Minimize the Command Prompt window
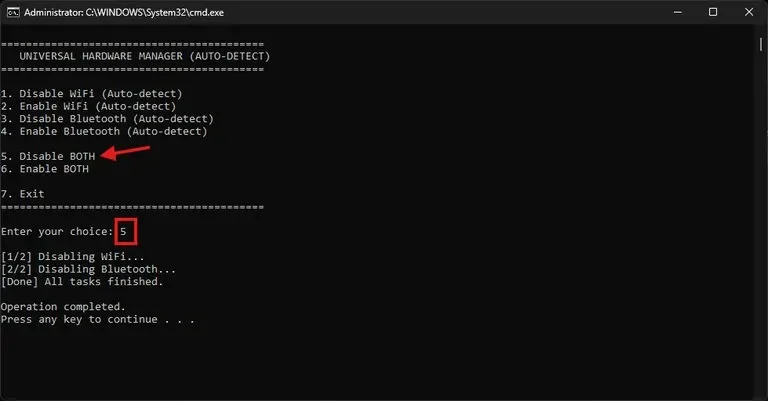 (678, 12)
